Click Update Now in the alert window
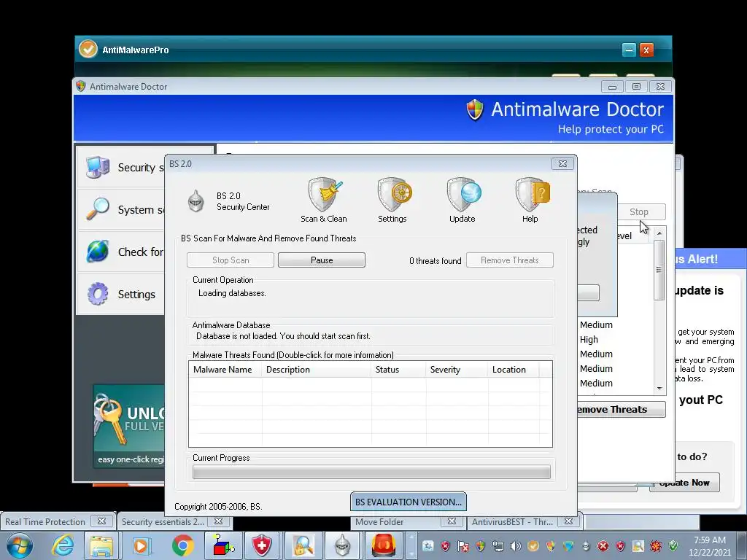The width and height of the screenshot is (747, 560). point(684,483)
